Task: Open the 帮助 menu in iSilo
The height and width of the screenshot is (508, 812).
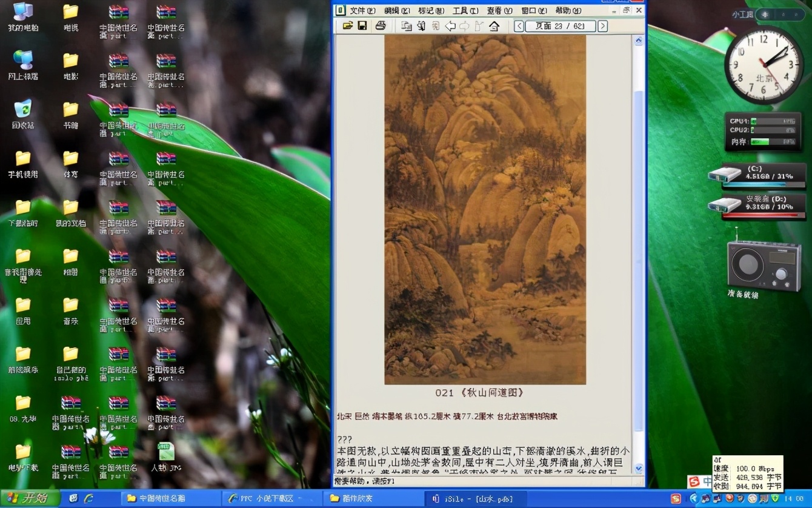Action: tap(568, 10)
